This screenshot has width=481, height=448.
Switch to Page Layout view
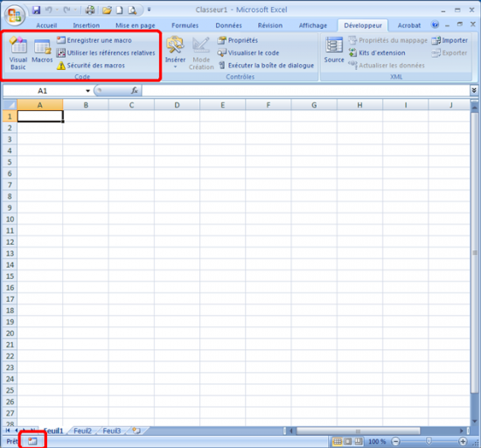(x=348, y=442)
